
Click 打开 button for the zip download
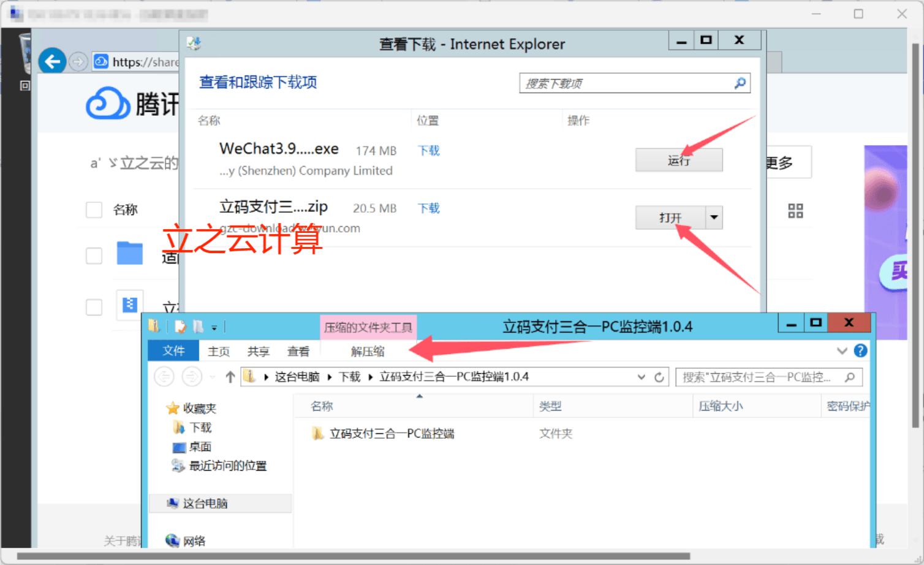pyautogui.click(x=670, y=218)
